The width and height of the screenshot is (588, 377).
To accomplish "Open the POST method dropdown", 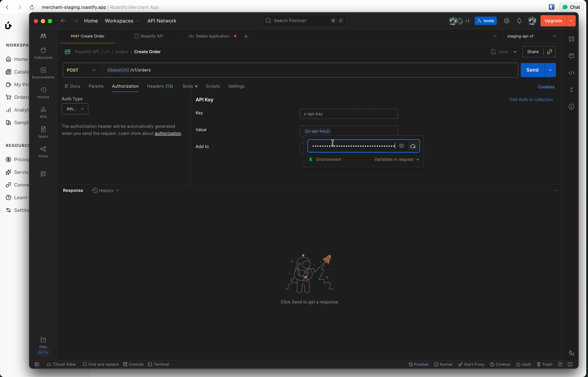I will click(x=81, y=70).
